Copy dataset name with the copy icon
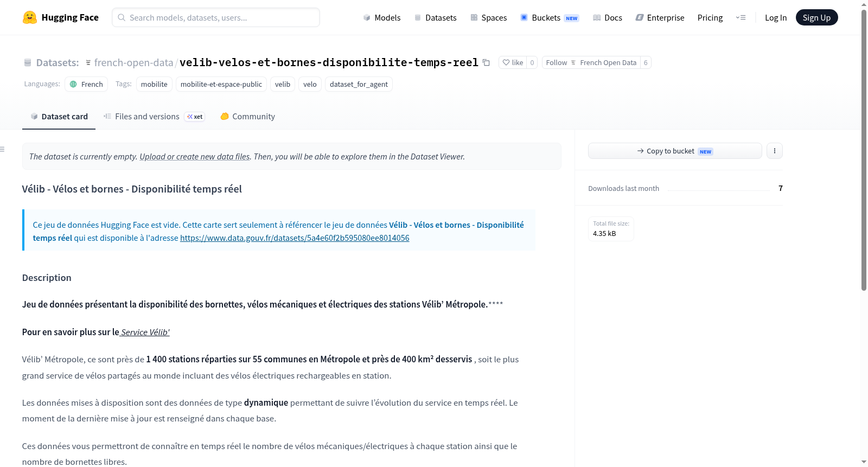 pos(486,63)
